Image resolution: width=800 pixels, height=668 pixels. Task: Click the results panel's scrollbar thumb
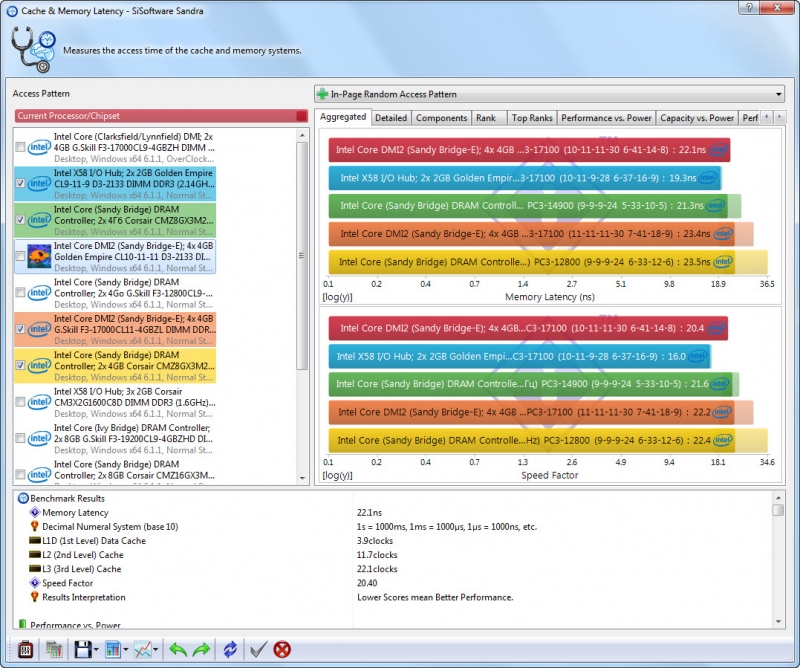click(778, 510)
